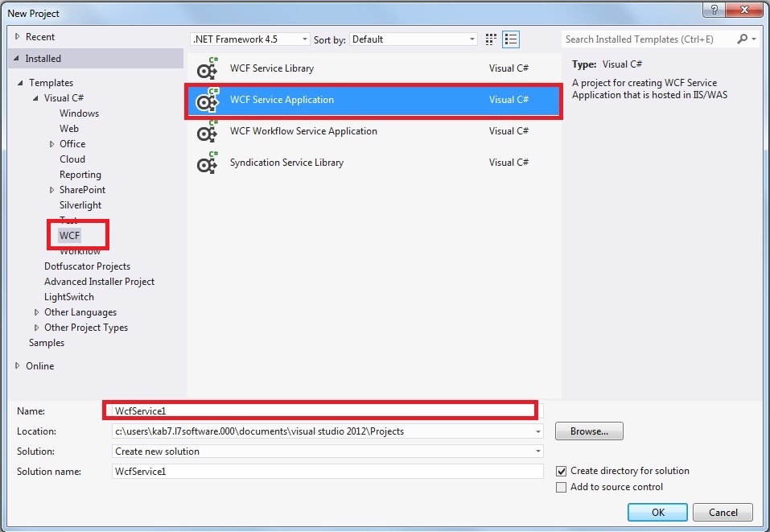
Task: Click the Syndication Service Library icon
Action: click(208, 163)
